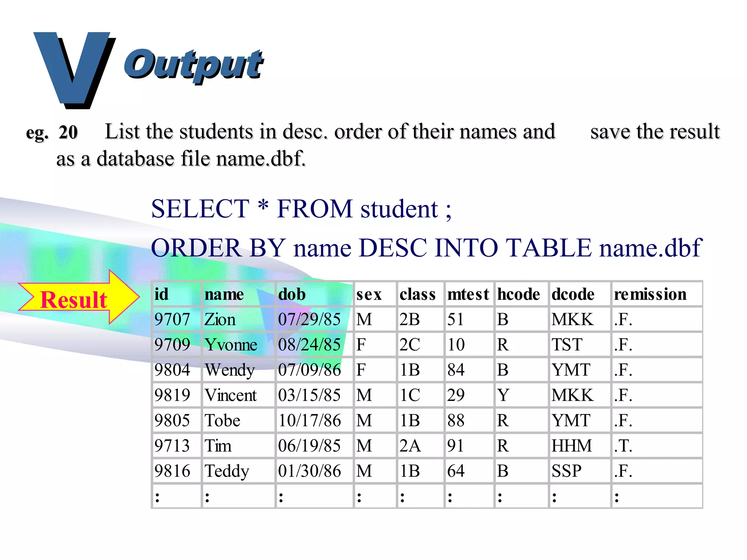Viewport: 747px width, 560px height.
Task: Select the Zion name cell
Action: [x=220, y=319]
